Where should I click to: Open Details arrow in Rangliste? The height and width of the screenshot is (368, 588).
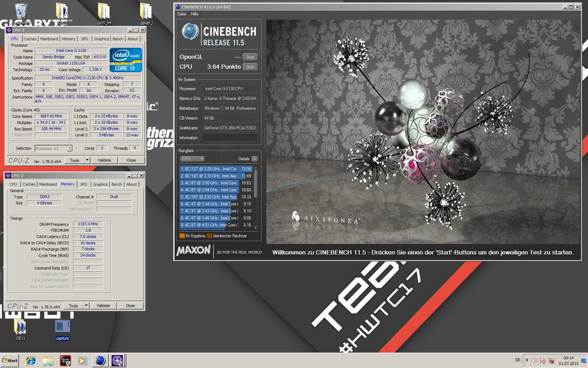255,159
